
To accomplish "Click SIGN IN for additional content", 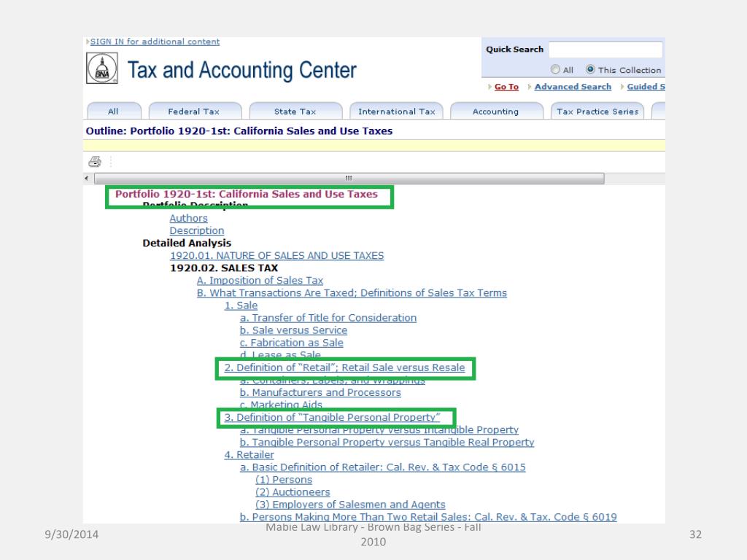I will 155,42.
